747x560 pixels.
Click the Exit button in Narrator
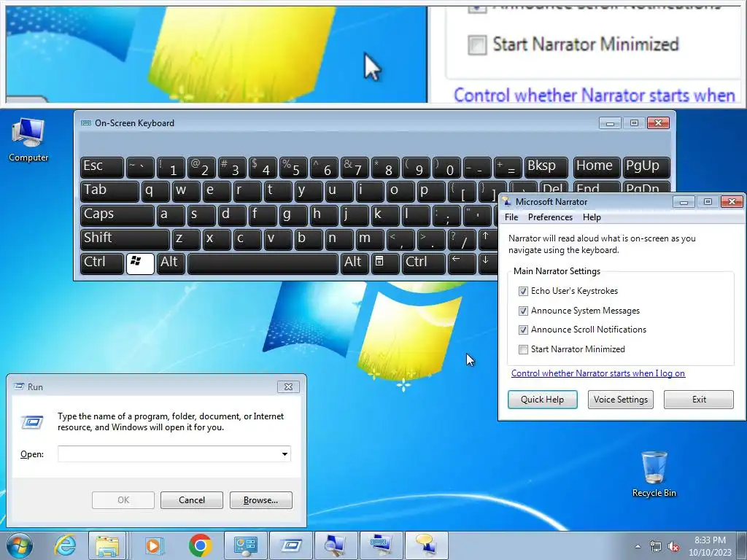coord(699,400)
